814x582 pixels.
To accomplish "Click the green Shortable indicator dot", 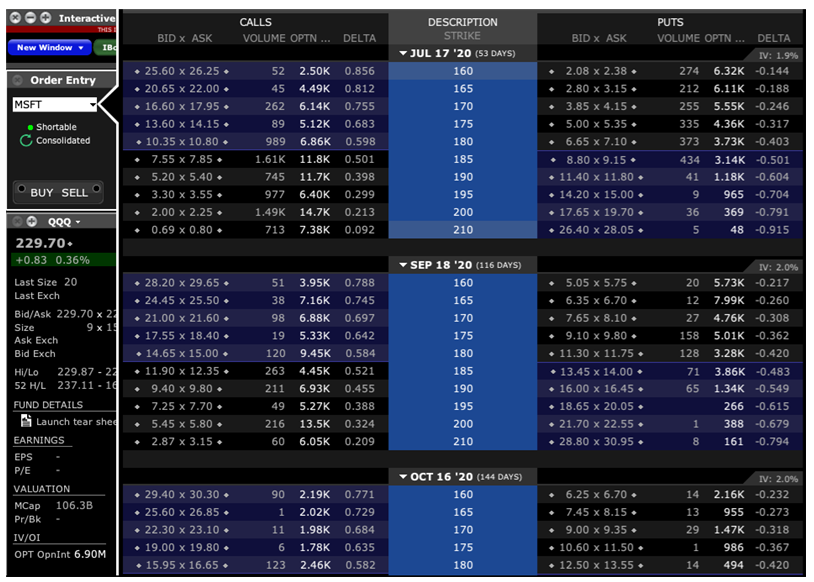I will click(30, 127).
